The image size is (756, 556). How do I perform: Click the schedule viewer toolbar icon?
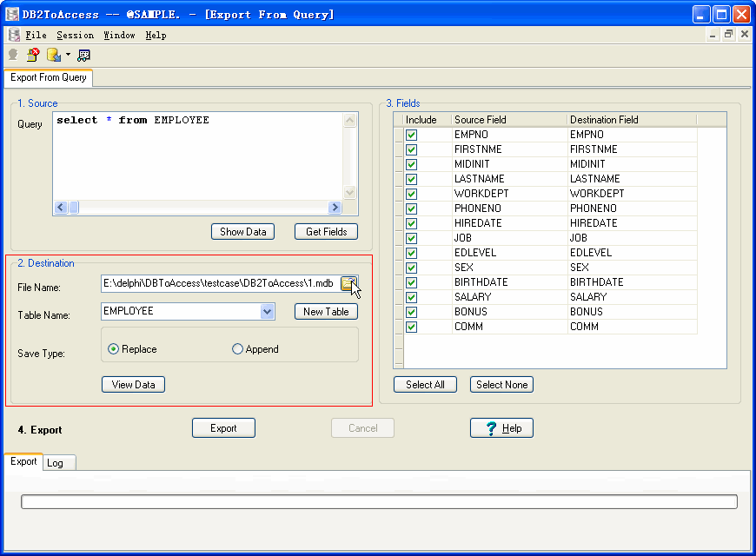(83, 56)
